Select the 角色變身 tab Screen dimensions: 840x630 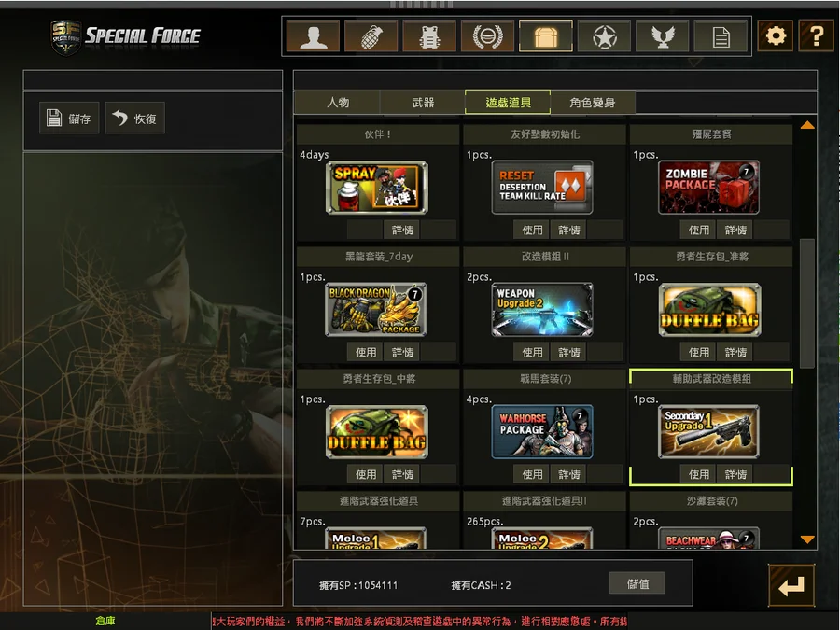pyautogui.click(x=593, y=103)
